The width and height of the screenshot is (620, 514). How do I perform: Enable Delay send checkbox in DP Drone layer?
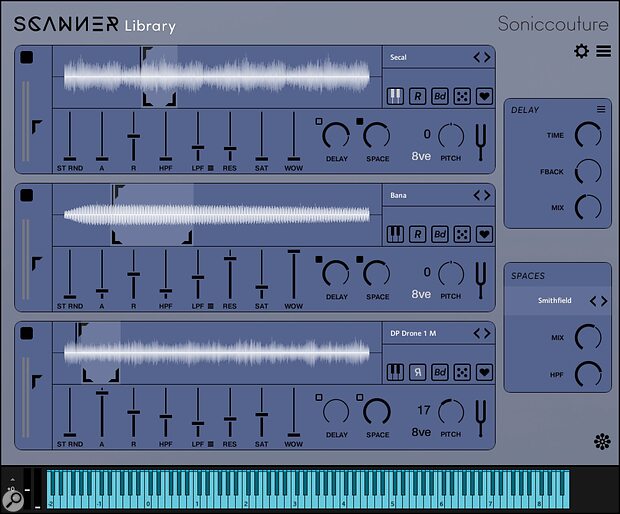[x=319, y=397]
